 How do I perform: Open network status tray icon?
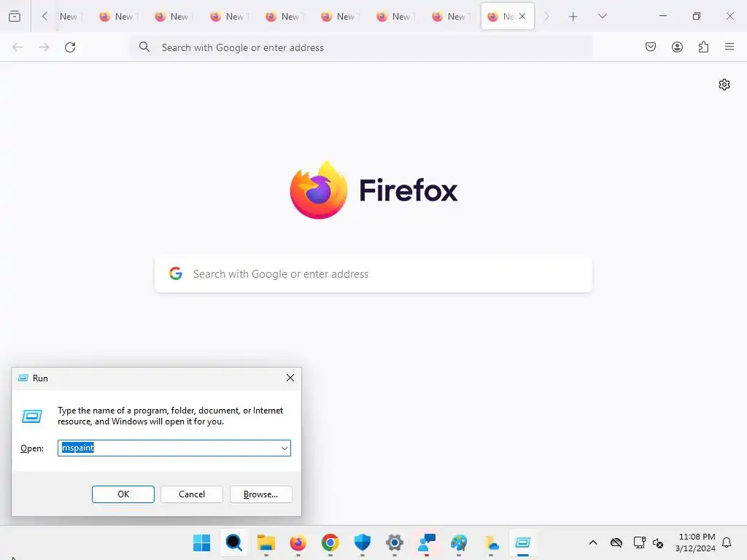point(639,542)
